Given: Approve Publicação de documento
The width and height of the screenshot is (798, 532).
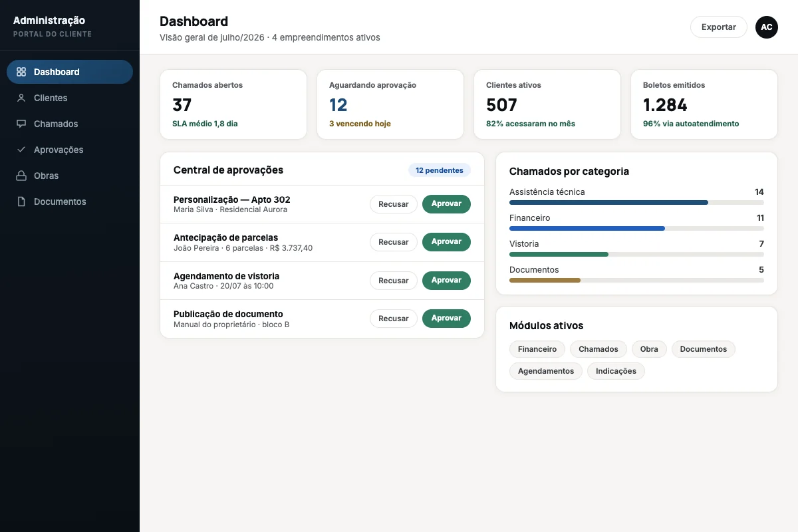Looking at the screenshot, I should pos(446,319).
